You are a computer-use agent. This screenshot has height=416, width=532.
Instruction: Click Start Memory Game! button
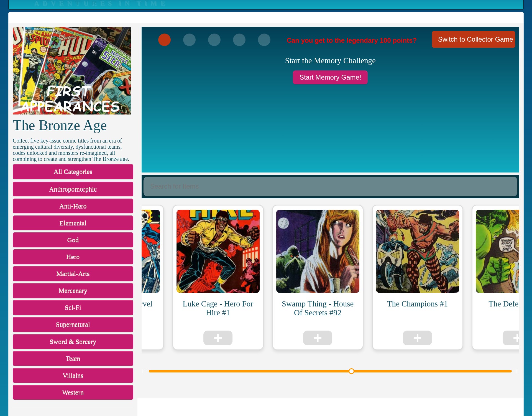coord(330,77)
